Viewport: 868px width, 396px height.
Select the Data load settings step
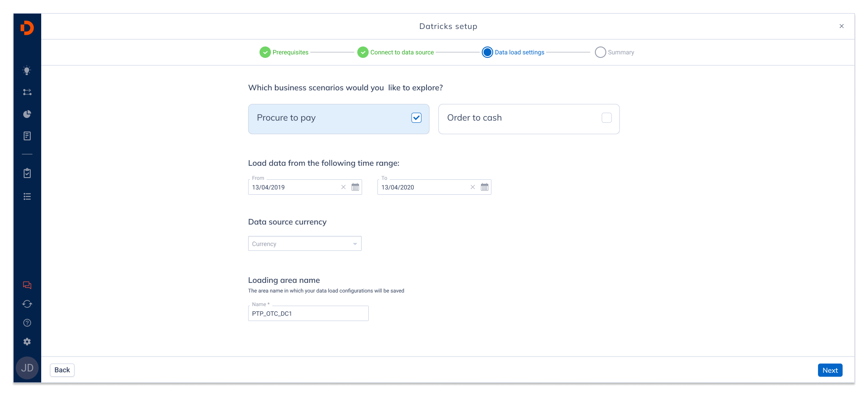click(x=513, y=52)
